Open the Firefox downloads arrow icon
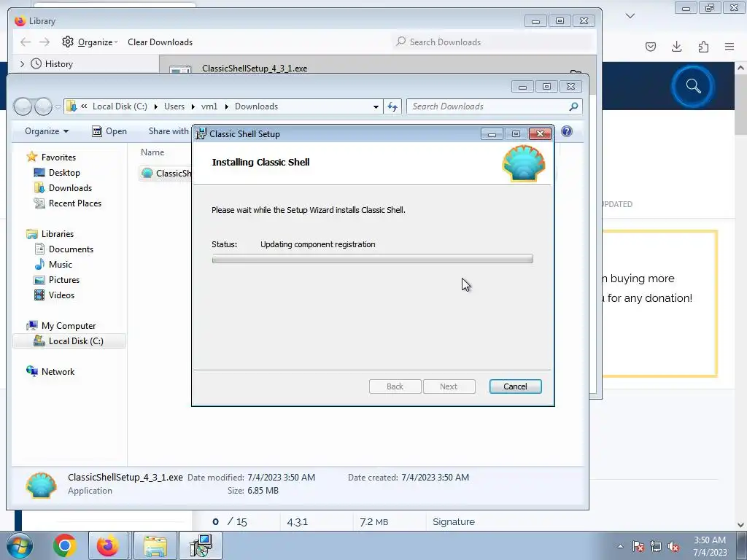 [x=676, y=46]
